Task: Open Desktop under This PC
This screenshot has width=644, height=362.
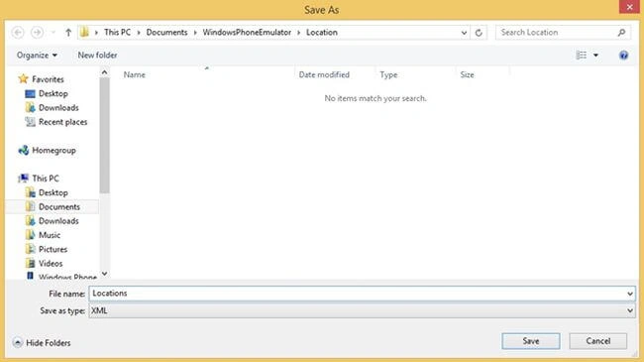Action: click(x=53, y=192)
